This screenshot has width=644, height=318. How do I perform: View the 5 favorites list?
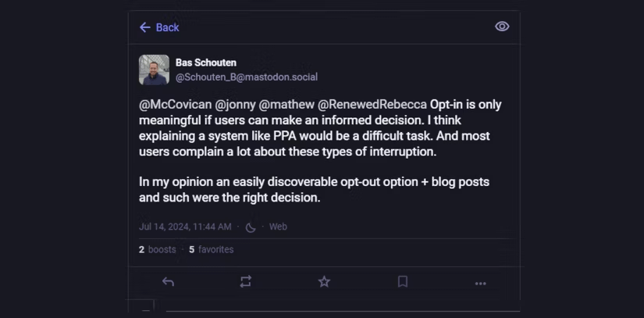click(x=212, y=249)
